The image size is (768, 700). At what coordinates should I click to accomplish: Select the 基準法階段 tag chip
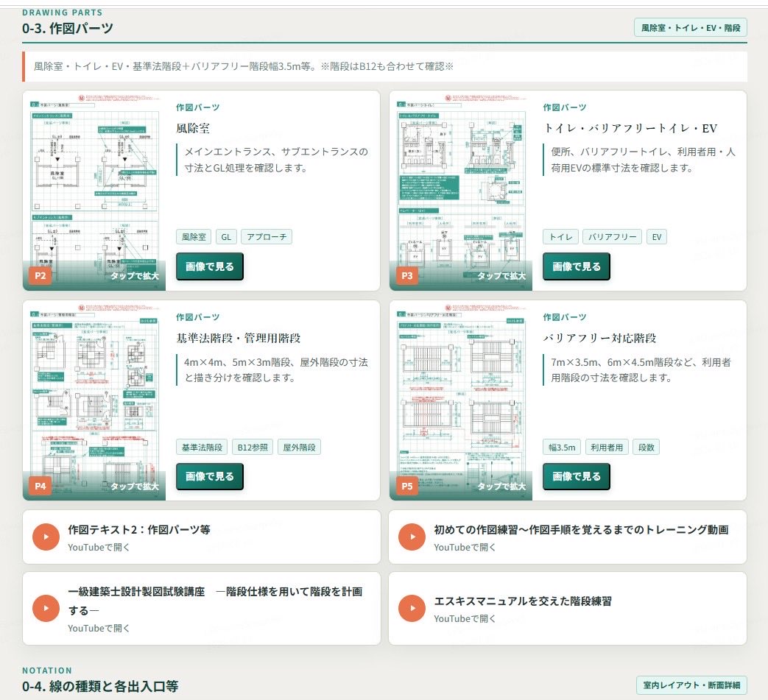(202, 448)
